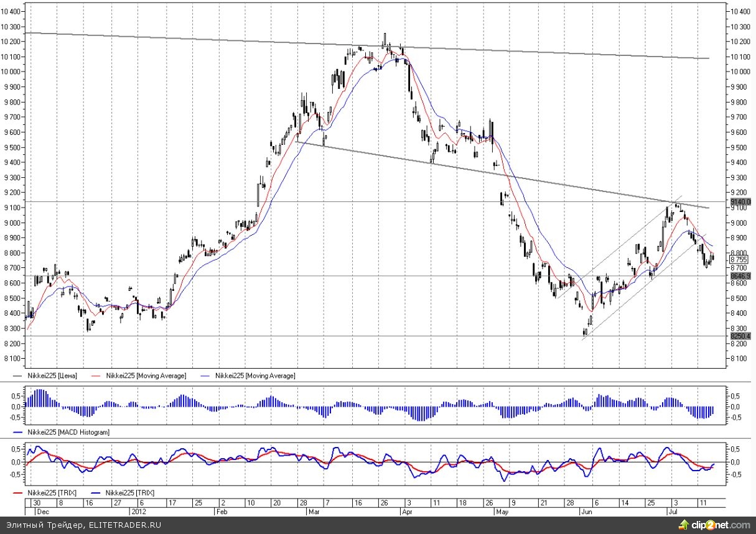Click the Jun month label on time axis
Screen dimensions: 756x534
tap(586, 512)
